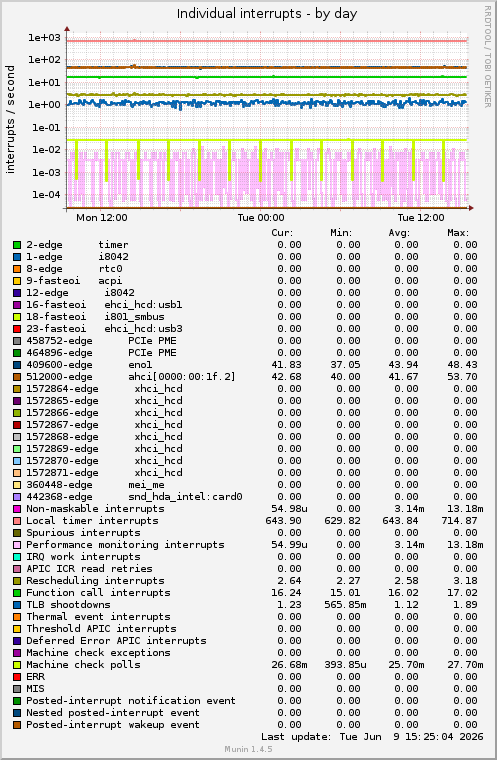Click the 'RRDTOOL / TOBI OETIKER' vertical label
Viewport: 497px width, 760px height.
[x=487, y=57]
